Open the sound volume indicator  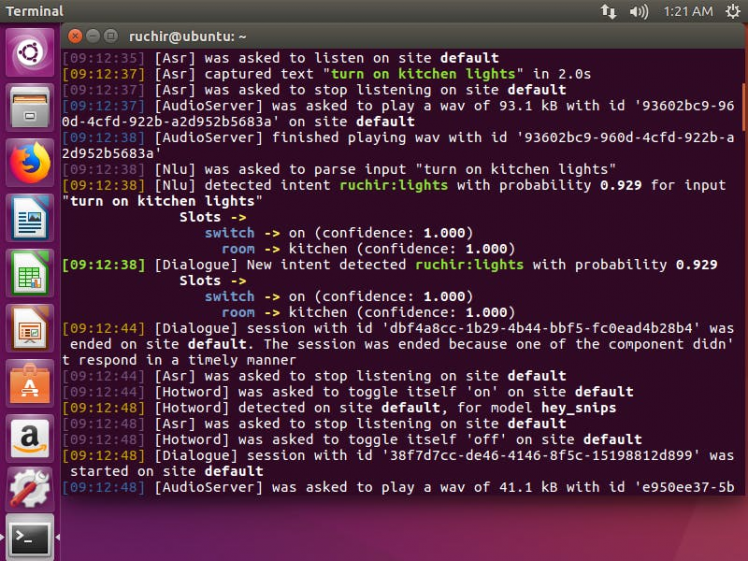(x=638, y=11)
